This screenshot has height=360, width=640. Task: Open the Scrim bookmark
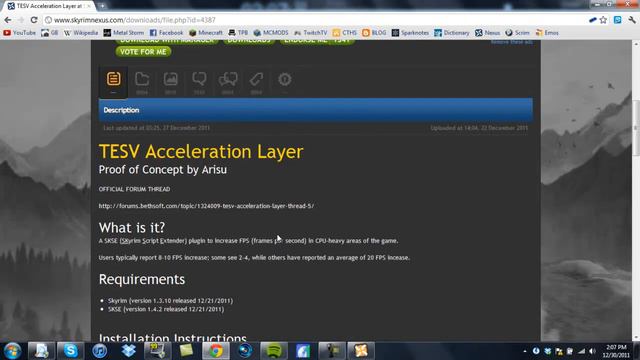pyautogui.click(x=517, y=33)
